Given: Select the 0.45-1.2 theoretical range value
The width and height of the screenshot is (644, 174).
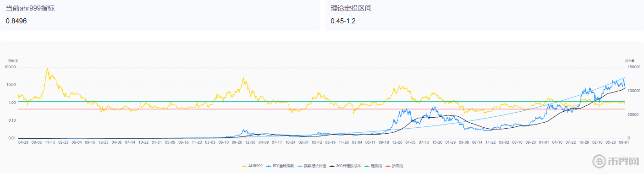Looking at the screenshot, I should pyautogui.click(x=343, y=21).
